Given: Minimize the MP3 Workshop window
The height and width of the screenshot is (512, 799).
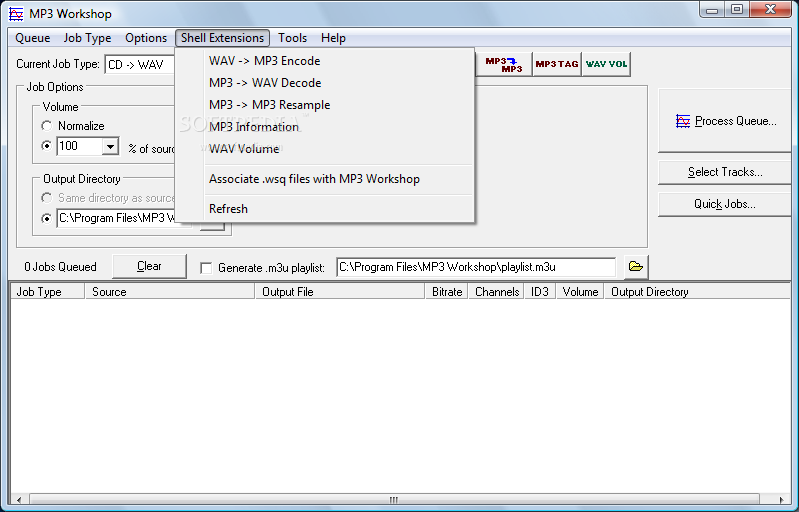Looking at the screenshot, I should [x=712, y=9].
